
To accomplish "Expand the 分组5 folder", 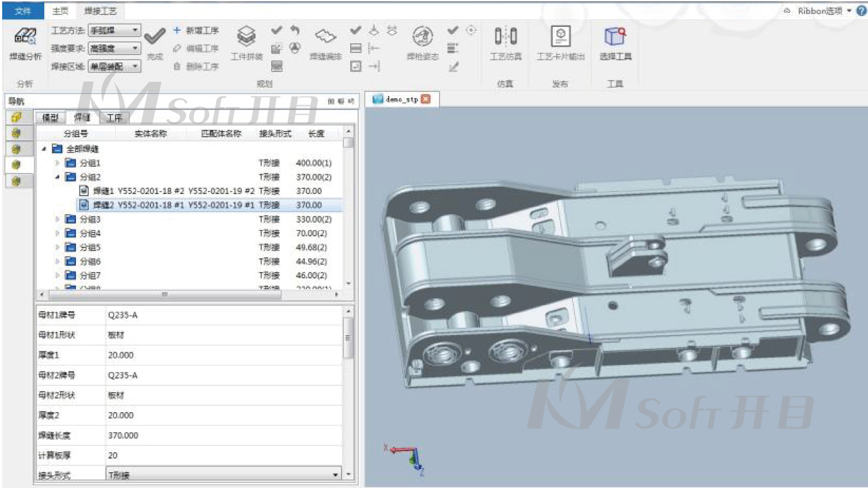I will click(x=57, y=247).
